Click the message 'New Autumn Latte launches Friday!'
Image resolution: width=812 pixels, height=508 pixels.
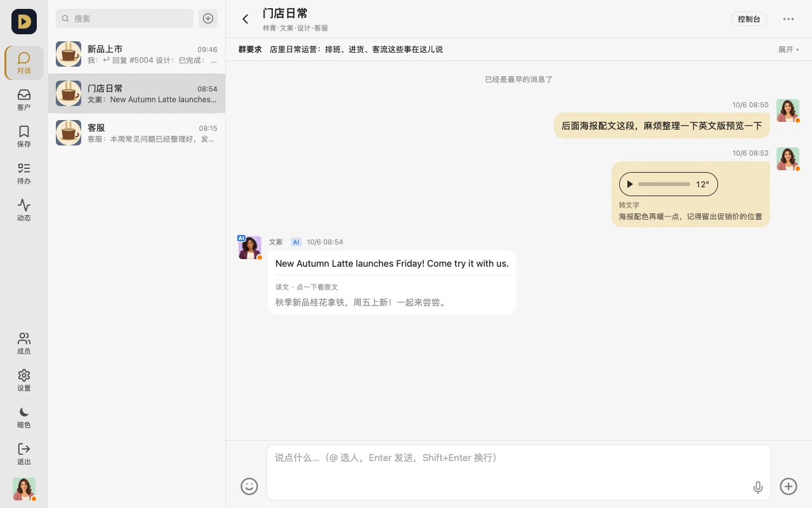tap(392, 264)
